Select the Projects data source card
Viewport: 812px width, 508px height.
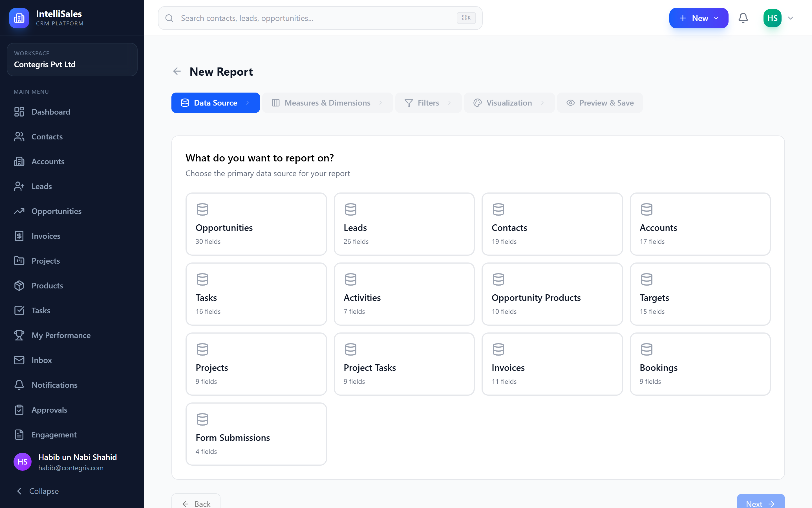click(256, 364)
